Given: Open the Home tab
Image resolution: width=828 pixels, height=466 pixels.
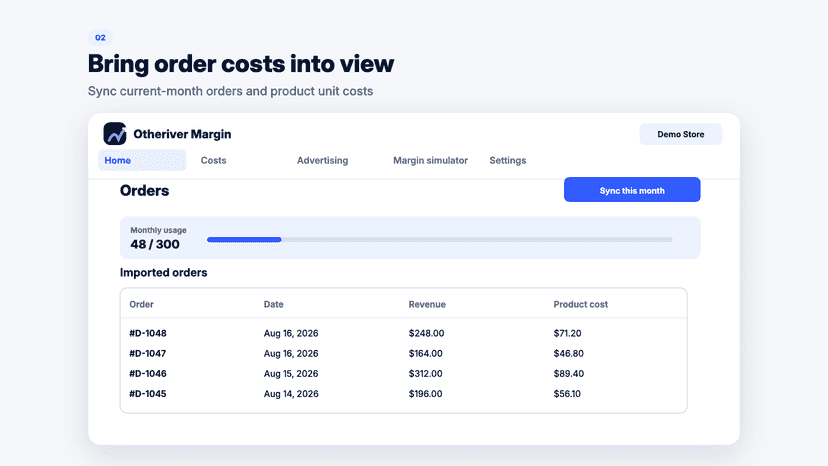Looking at the screenshot, I should coord(142,160).
